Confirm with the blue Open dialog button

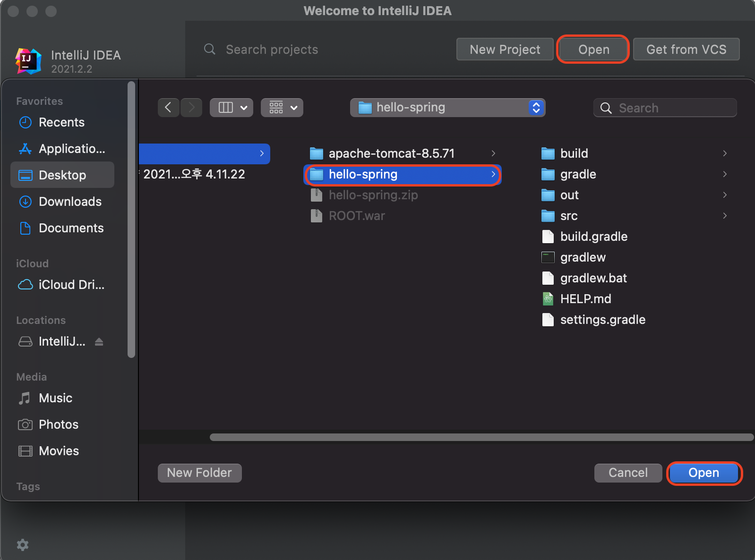pyautogui.click(x=704, y=473)
